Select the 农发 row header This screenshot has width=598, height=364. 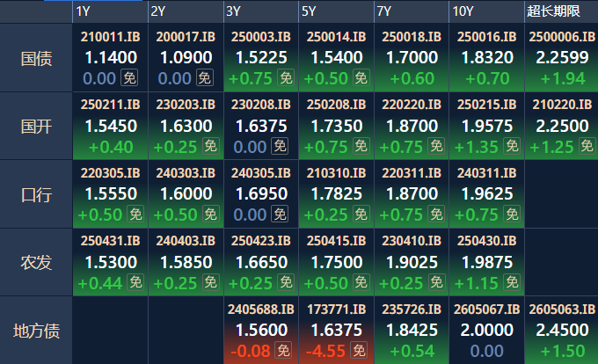(x=36, y=262)
